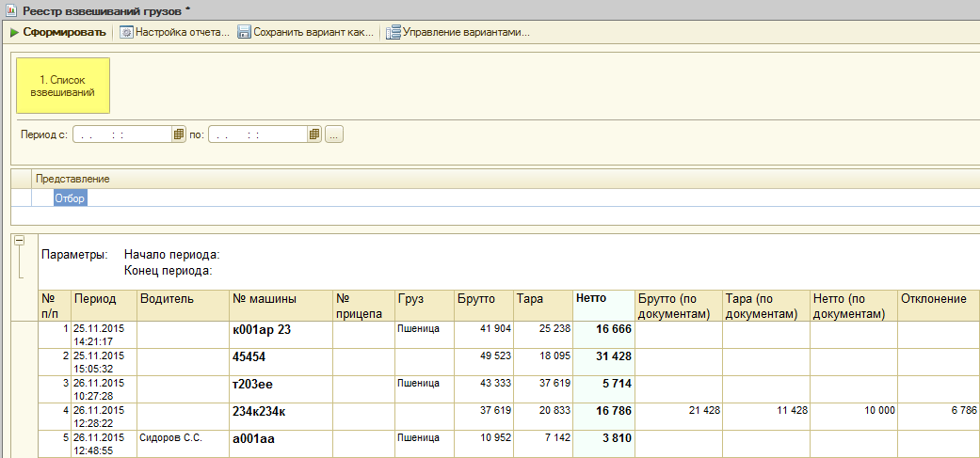Click driver cell Сидоров С.С.

coord(168,438)
